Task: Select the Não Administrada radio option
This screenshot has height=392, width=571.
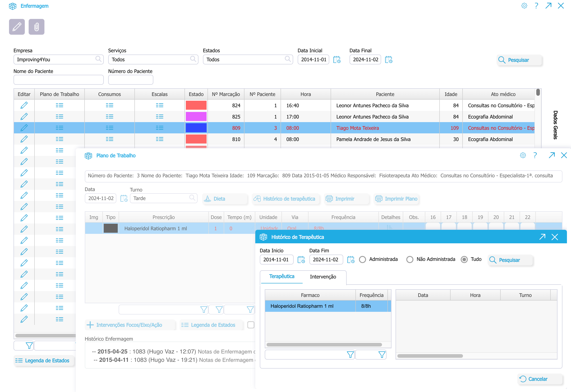Action: (410, 260)
